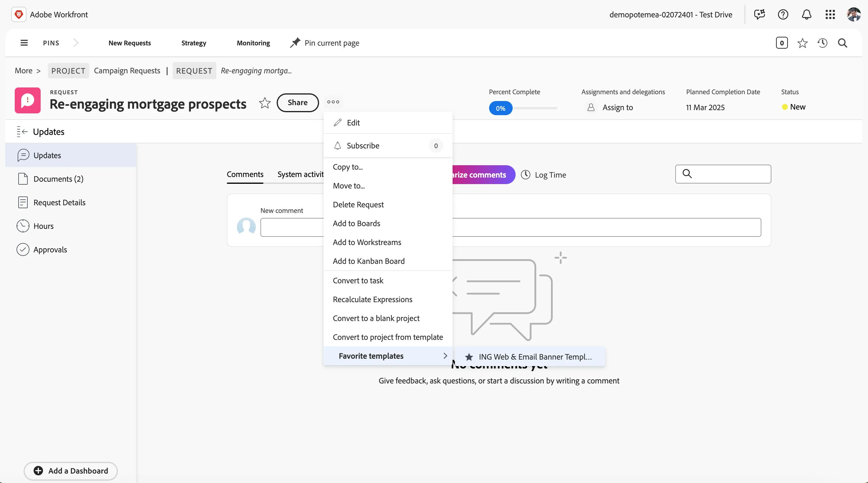This screenshot has height=483, width=868.
Task: Open Approvals in sidebar
Action: tap(71, 249)
